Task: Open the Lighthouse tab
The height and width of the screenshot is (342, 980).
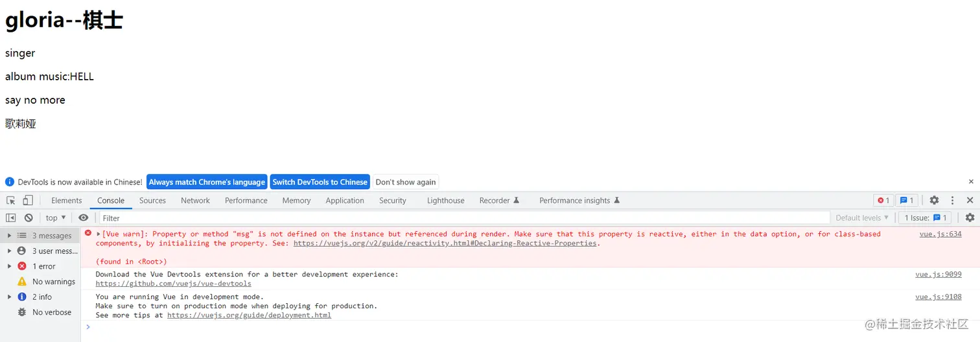Action: pos(446,201)
